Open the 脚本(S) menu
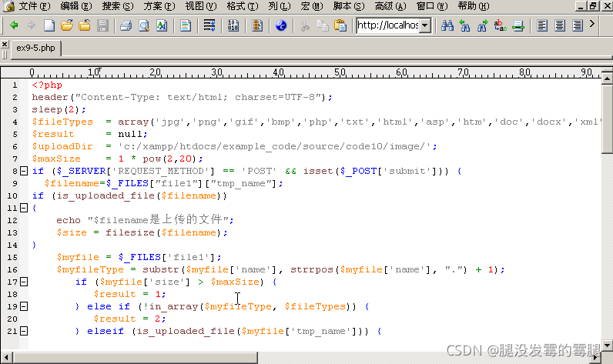The image size is (613, 364). [349, 6]
